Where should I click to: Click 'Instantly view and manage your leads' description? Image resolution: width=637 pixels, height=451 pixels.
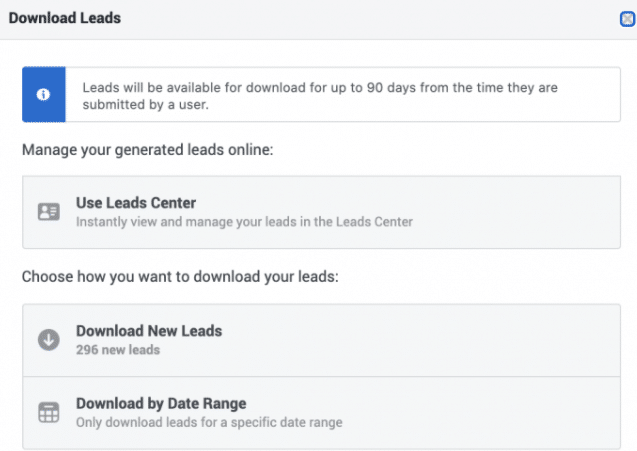(x=245, y=222)
